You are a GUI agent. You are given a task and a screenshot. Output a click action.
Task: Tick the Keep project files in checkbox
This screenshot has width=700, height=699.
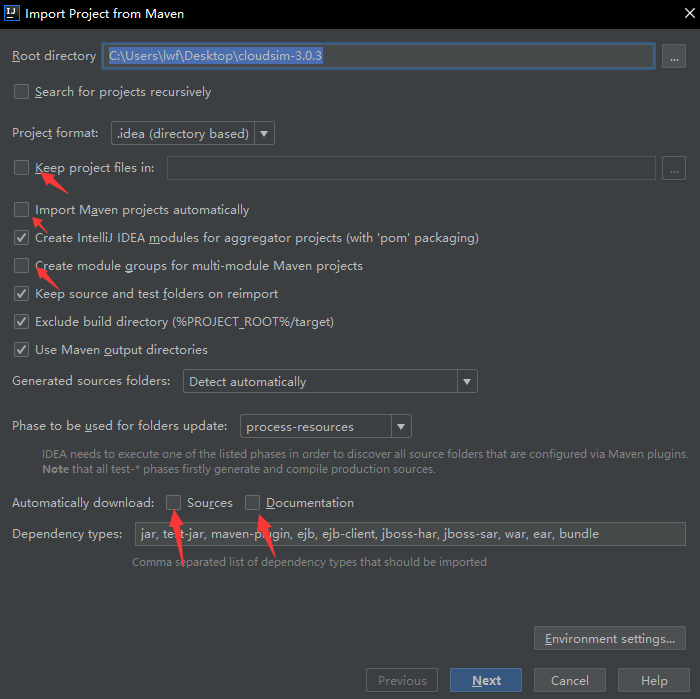[x=21, y=168]
